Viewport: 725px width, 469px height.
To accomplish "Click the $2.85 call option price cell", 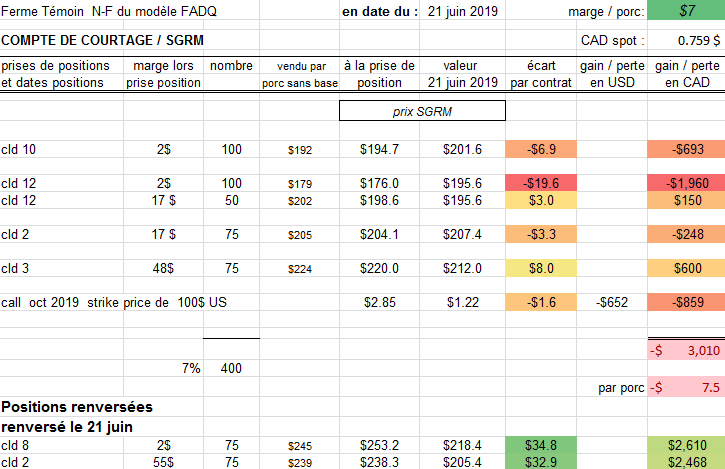I will point(380,302).
